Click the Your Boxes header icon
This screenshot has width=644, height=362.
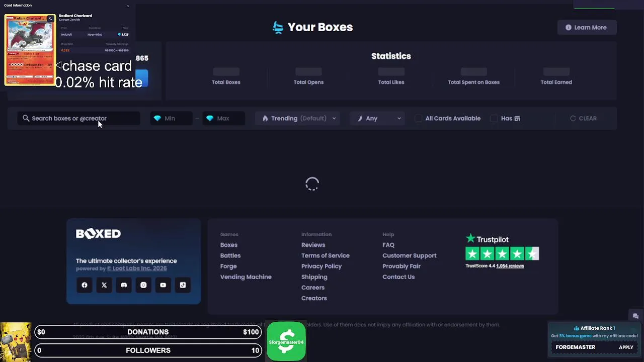point(278,27)
